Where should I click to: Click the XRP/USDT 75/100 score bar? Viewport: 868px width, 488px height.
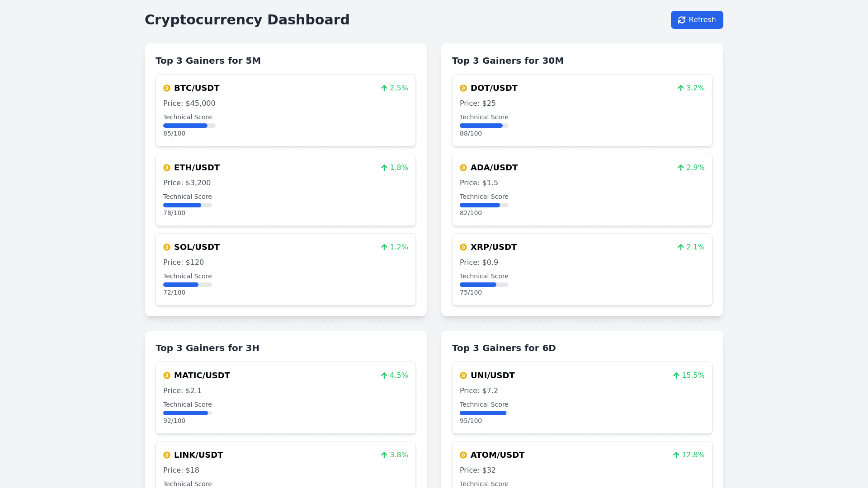(x=484, y=285)
